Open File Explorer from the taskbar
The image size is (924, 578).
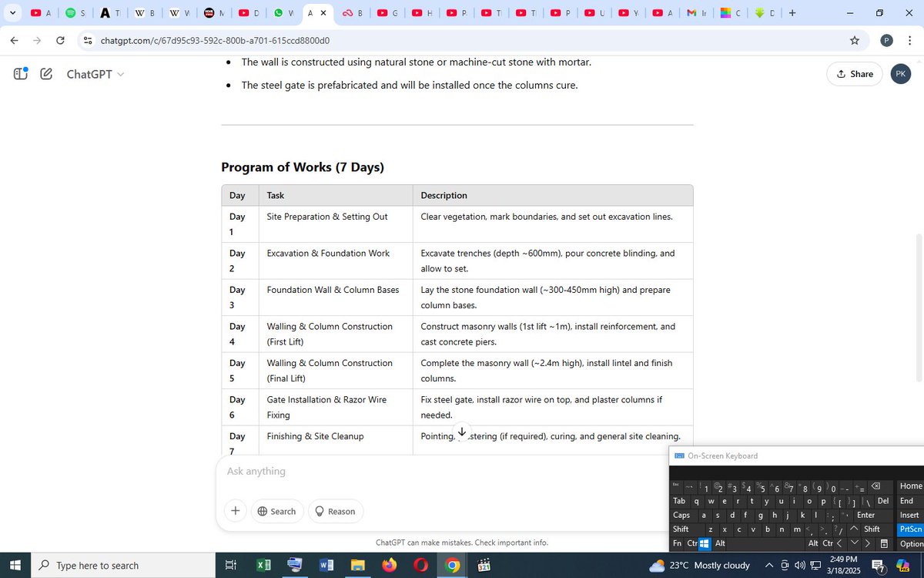pyautogui.click(x=358, y=566)
